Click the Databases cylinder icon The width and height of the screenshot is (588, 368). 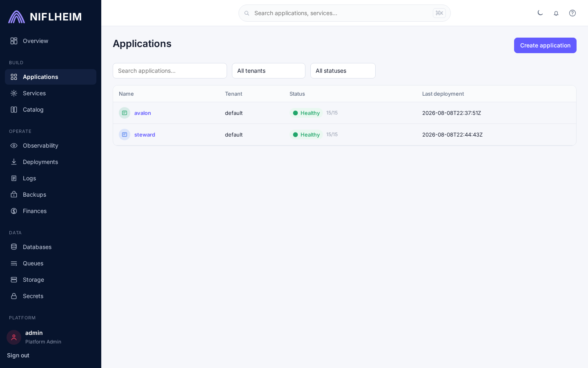[x=14, y=247]
